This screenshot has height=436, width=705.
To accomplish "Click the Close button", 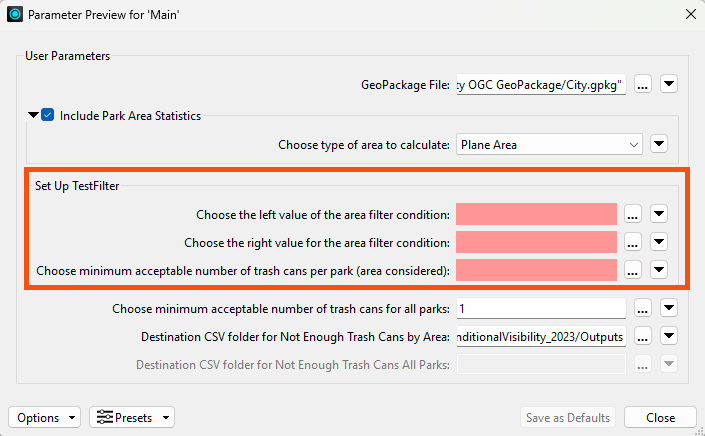I will click(660, 418).
